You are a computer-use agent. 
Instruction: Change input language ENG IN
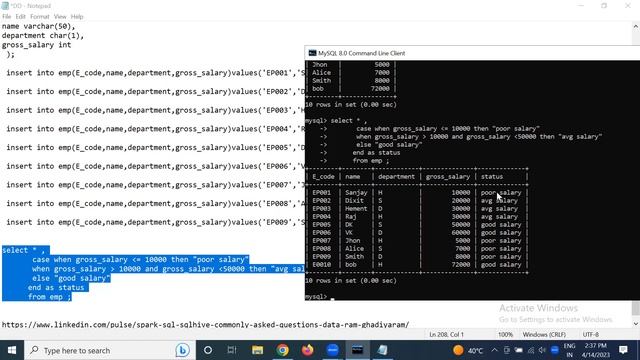pyautogui.click(x=569, y=350)
